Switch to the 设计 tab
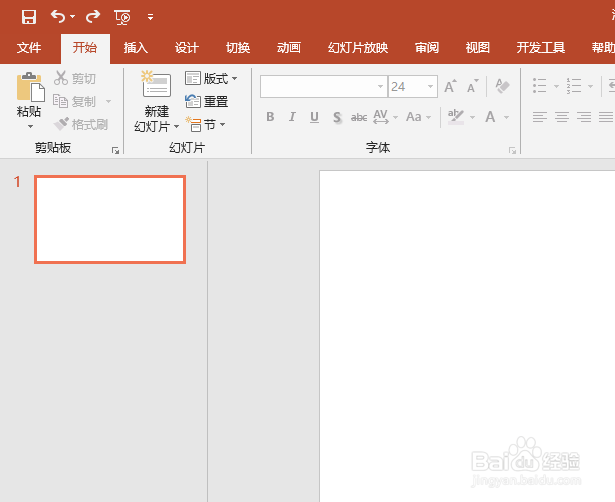This screenshot has height=502, width=615. [187, 47]
